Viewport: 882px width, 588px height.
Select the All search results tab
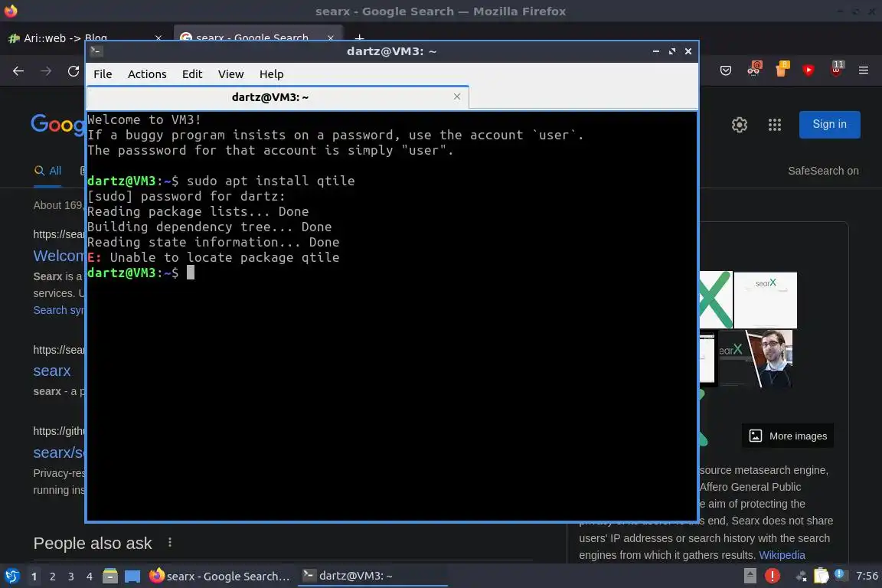(47, 171)
